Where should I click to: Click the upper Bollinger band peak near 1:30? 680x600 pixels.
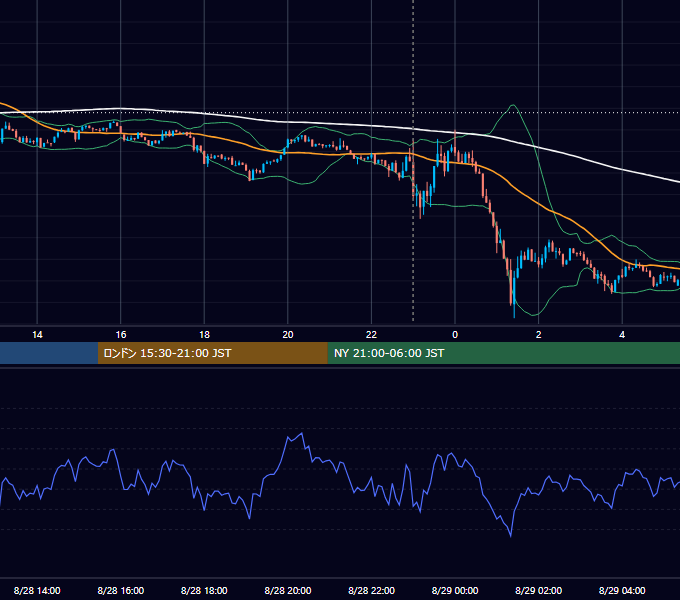(x=513, y=105)
